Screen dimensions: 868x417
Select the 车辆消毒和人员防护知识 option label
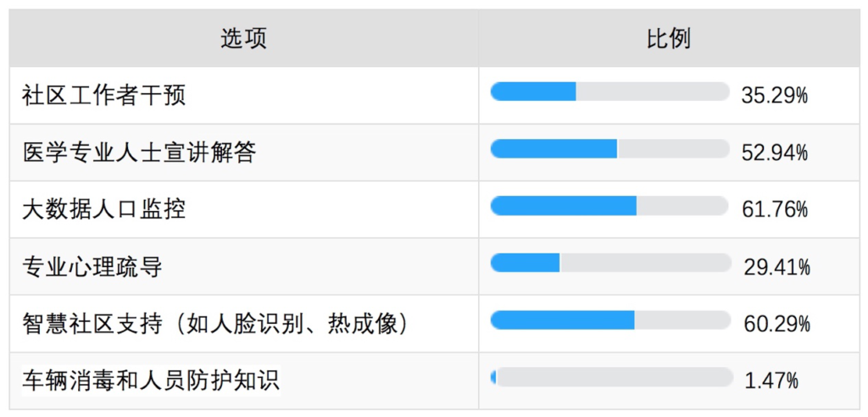pos(151,381)
